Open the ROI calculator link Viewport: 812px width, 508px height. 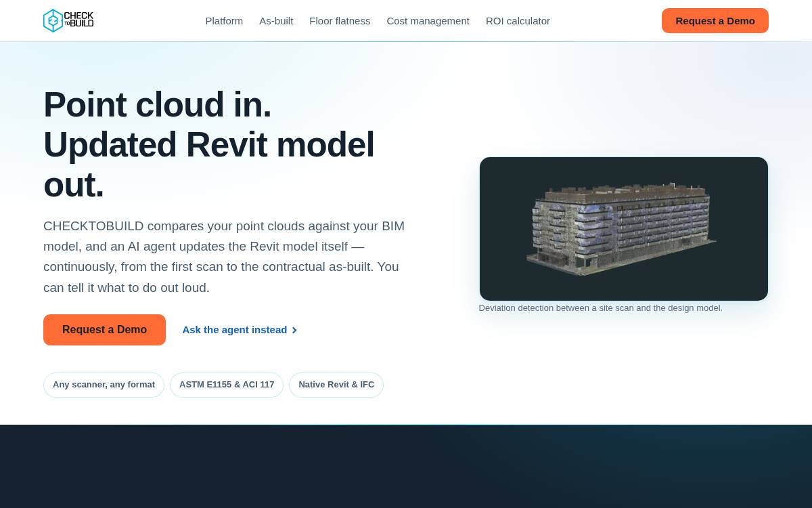pyautogui.click(x=518, y=21)
